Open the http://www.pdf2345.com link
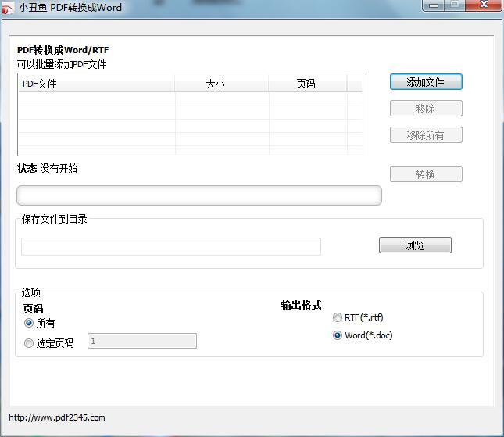The image size is (504, 437). (57, 417)
